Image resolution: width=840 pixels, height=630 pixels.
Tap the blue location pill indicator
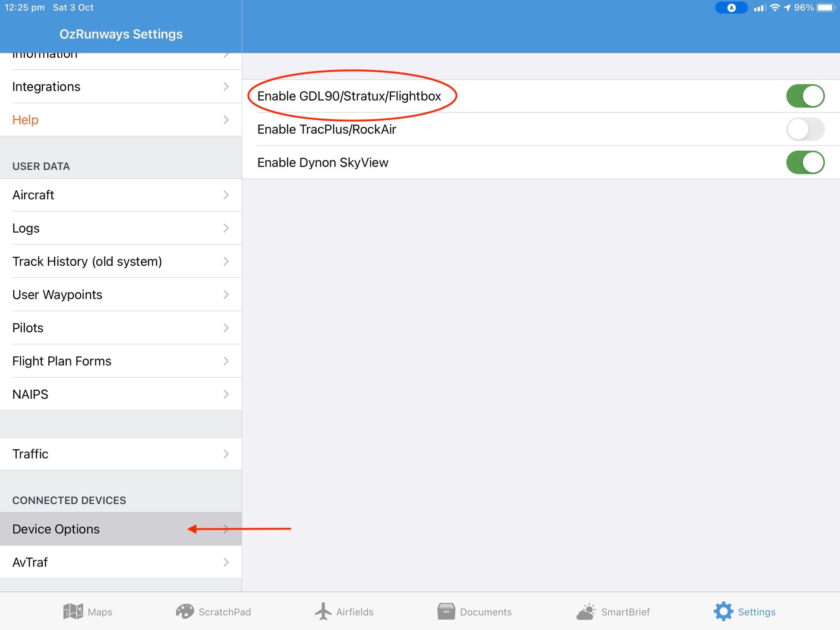pos(731,8)
